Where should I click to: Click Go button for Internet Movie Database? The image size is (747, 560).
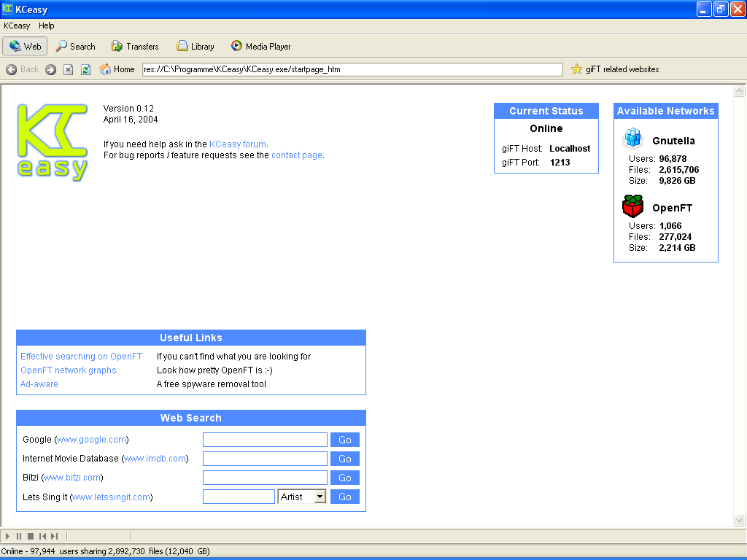coord(345,459)
